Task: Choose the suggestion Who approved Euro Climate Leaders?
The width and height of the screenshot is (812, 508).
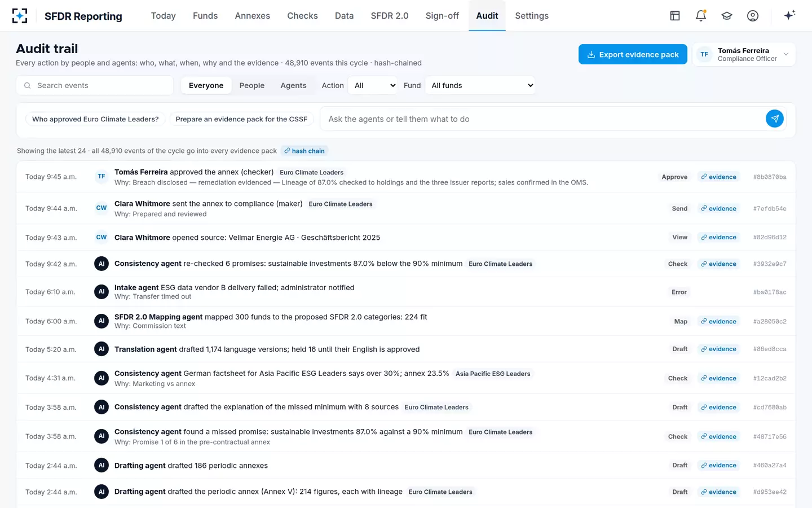Action: click(x=95, y=119)
